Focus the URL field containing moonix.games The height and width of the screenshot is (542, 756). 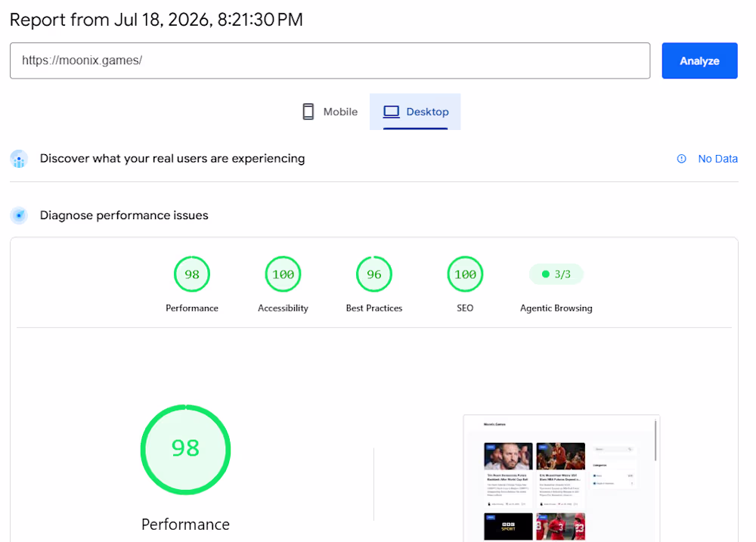(330, 60)
